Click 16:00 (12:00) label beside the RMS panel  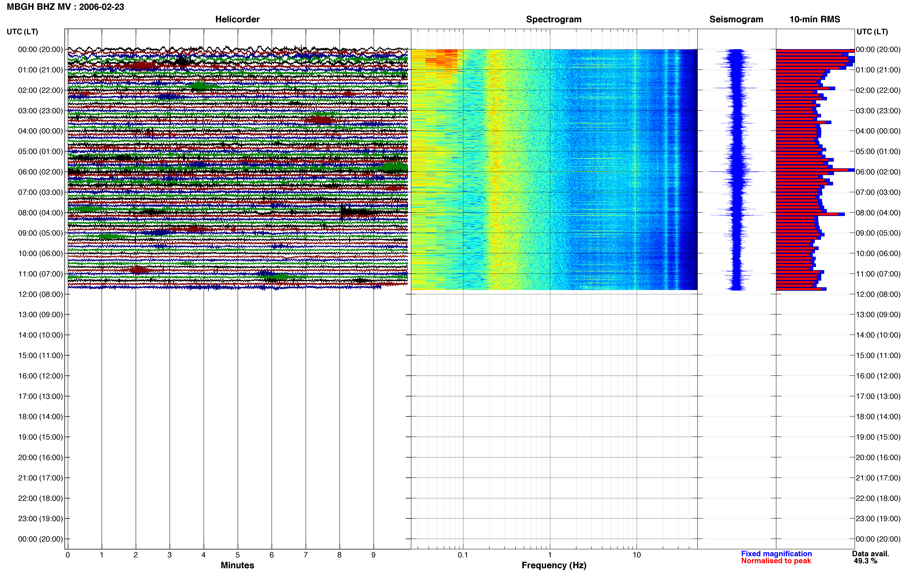[x=878, y=376]
